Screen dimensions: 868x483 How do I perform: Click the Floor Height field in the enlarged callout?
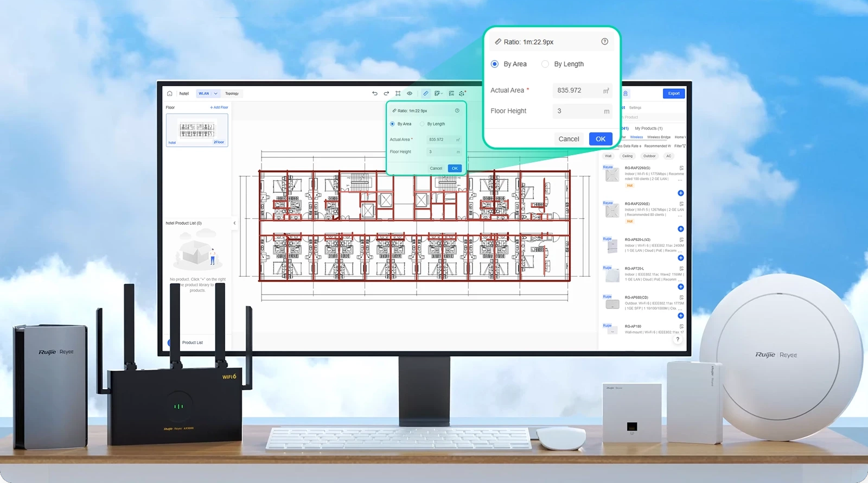pyautogui.click(x=582, y=111)
